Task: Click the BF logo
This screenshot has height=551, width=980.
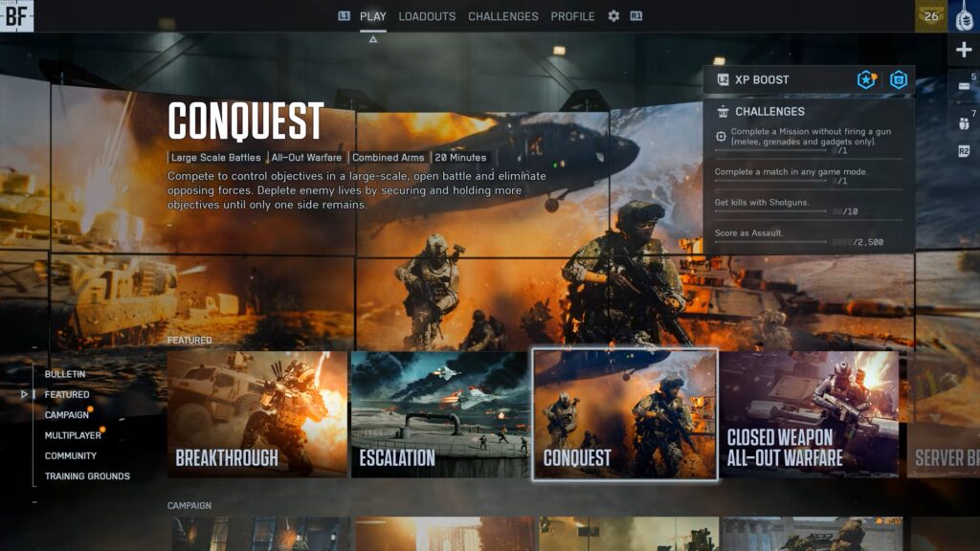Action: point(16,15)
